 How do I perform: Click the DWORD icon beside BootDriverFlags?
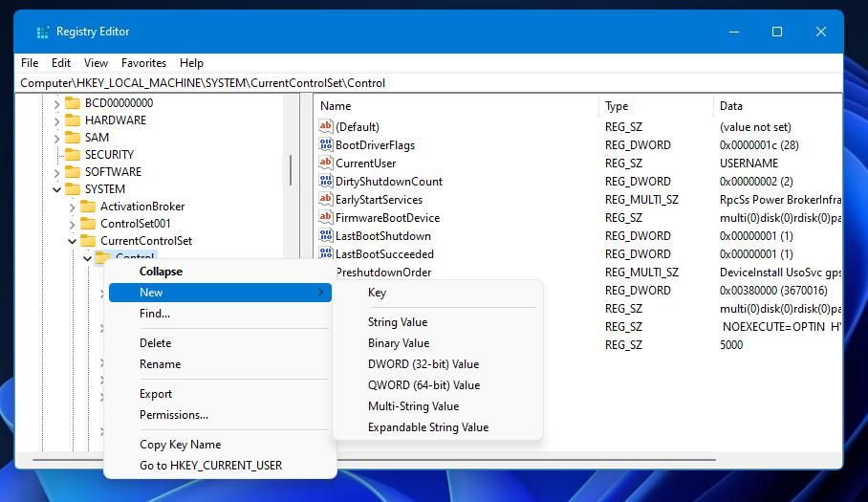(325, 144)
